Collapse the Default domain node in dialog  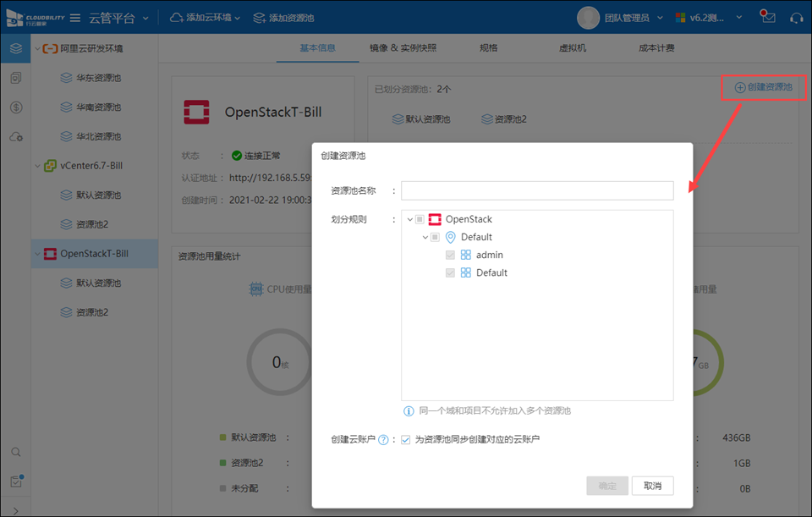coord(425,238)
